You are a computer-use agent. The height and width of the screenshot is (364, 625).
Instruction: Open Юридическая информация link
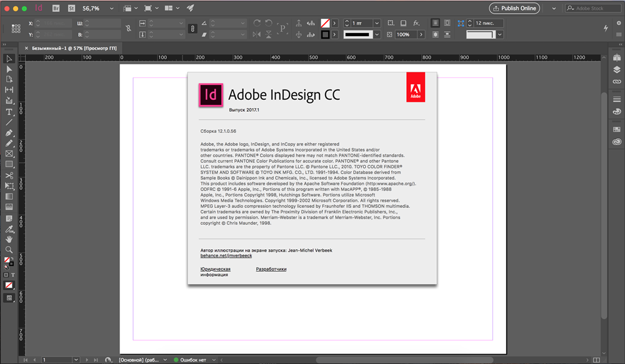(x=215, y=272)
